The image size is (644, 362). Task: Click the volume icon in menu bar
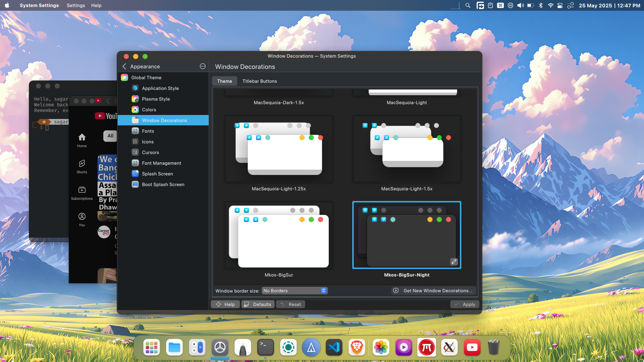(520, 5)
